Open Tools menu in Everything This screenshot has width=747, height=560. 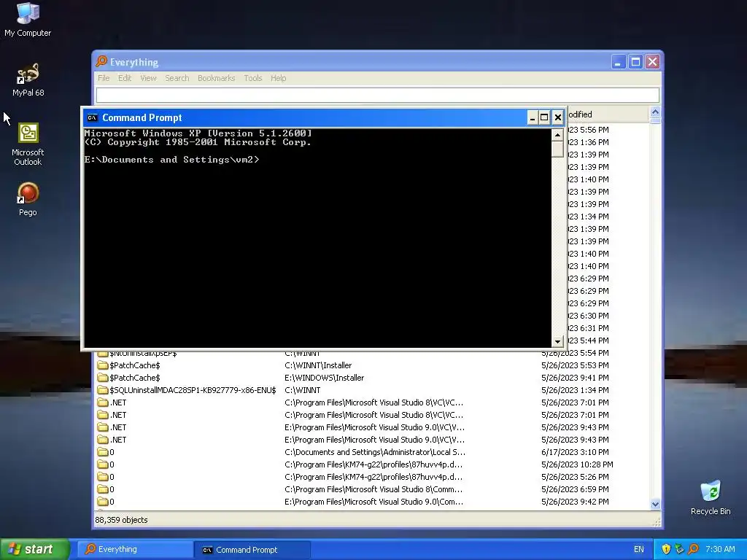[253, 78]
